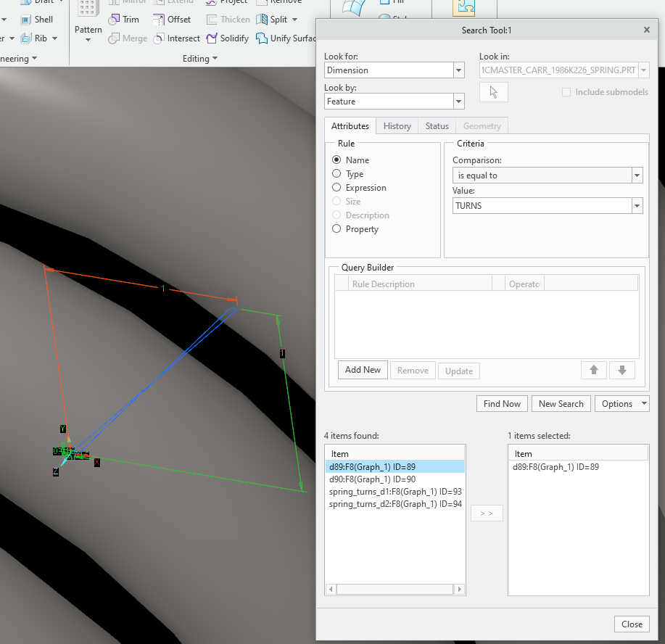Open the Options dropdown
The width and height of the screenshot is (665, 644).
click(621, 403)
